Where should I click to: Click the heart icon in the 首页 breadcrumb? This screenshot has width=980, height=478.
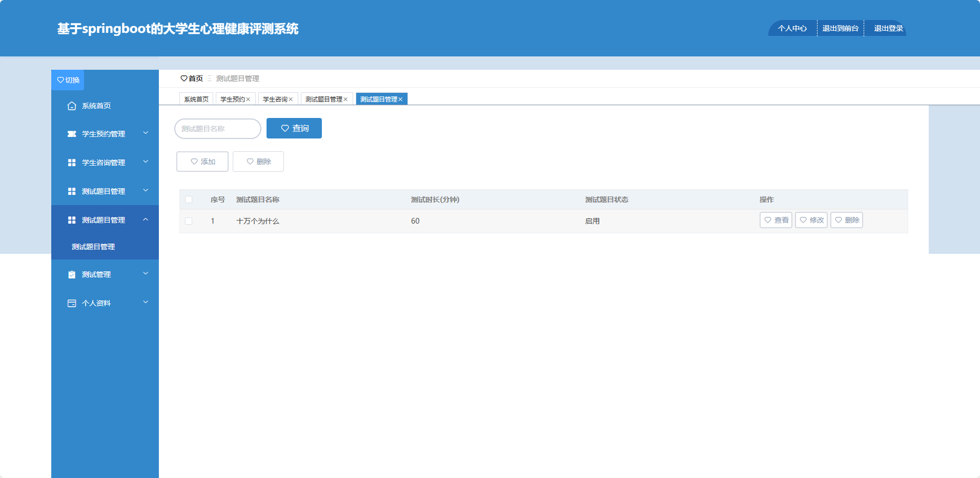[184, 78]
